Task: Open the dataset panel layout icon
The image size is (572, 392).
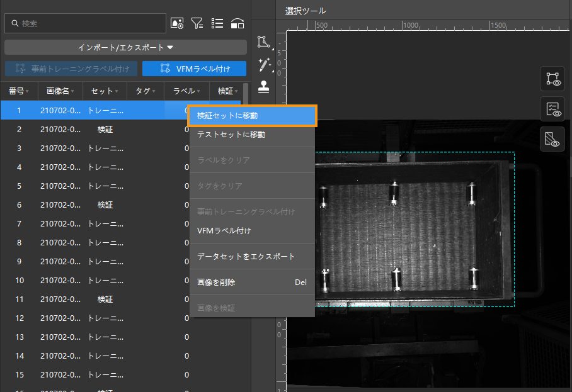Action: point(237,23)
